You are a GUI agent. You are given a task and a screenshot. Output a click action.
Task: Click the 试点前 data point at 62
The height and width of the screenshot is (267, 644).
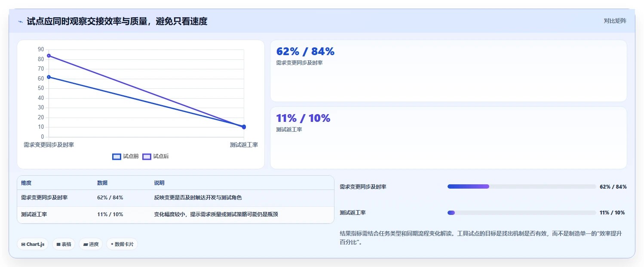(x=49, y=77)
